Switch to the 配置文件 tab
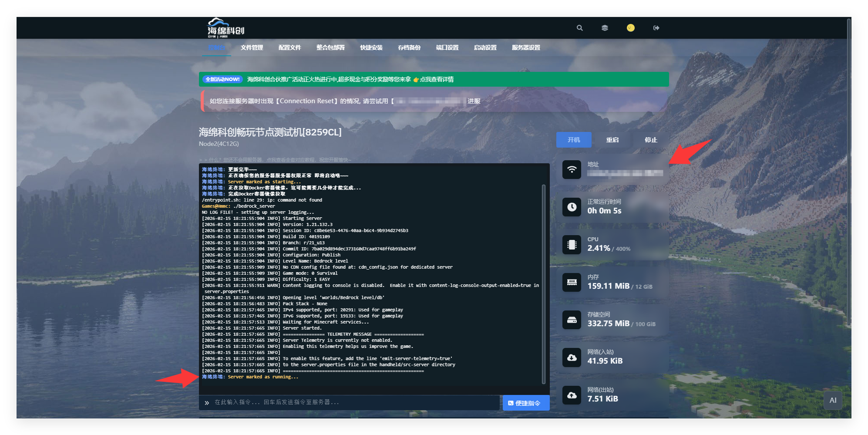Screen dimensions: 868x435 point(289,47)
